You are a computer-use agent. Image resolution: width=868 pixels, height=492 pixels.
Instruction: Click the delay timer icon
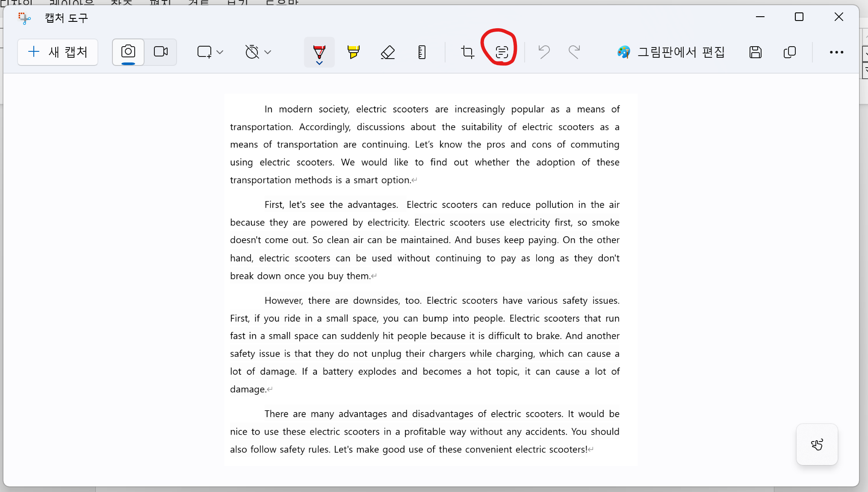tap(252, 52)
